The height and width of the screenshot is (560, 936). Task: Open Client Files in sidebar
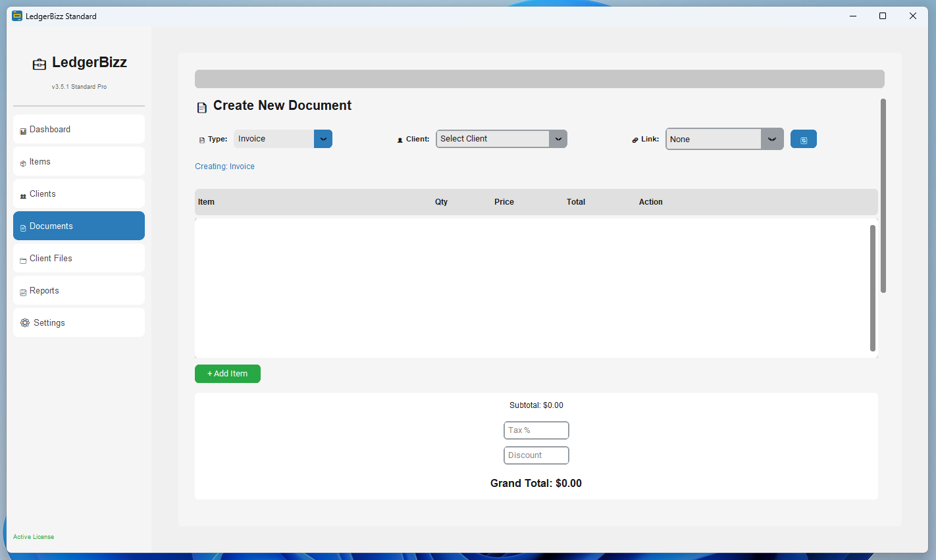79,258
